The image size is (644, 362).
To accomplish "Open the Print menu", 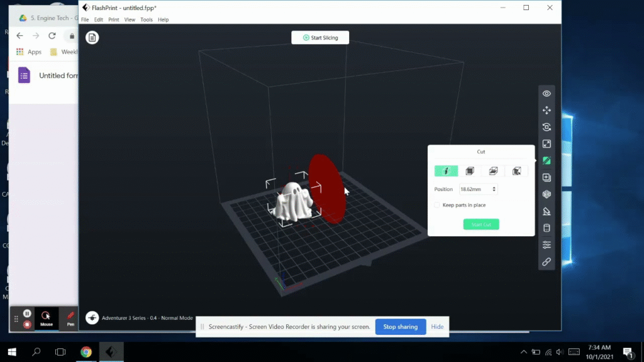I will click(x=113, y=20).
